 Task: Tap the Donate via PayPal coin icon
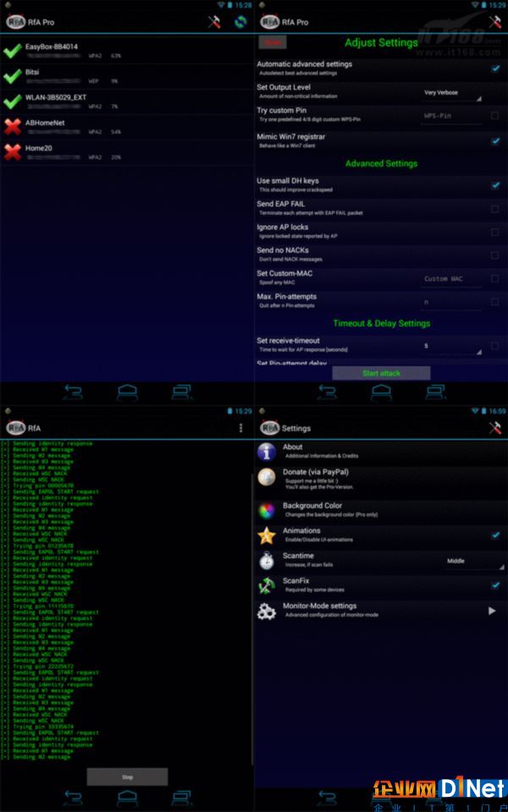[x=267, y=477]
